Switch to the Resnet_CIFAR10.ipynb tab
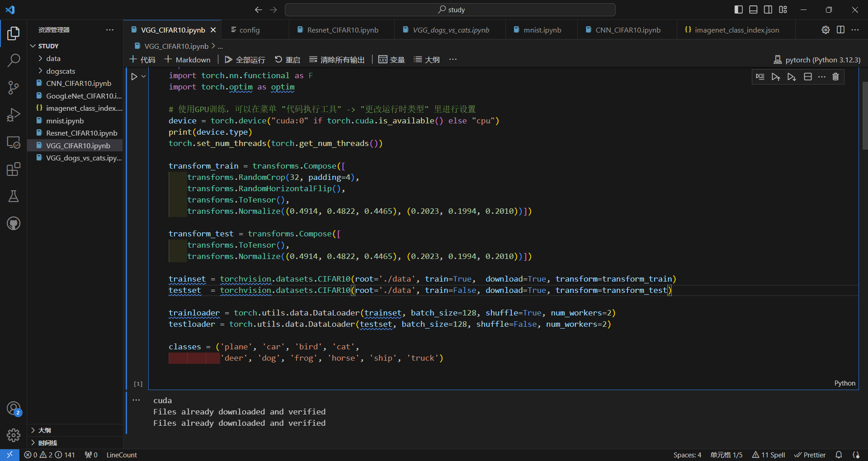 pos(342,30)
